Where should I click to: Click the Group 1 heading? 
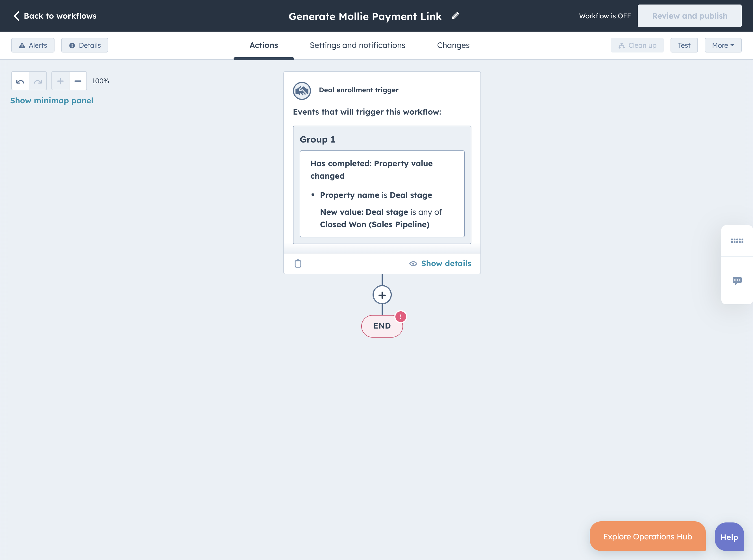317,139
